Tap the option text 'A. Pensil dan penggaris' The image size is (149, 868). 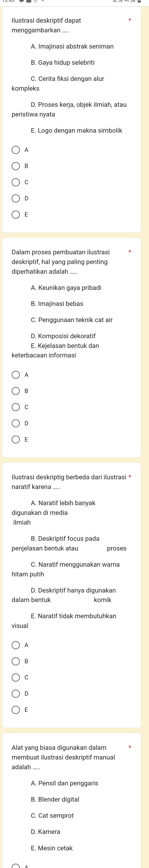[x=64, y=783]
